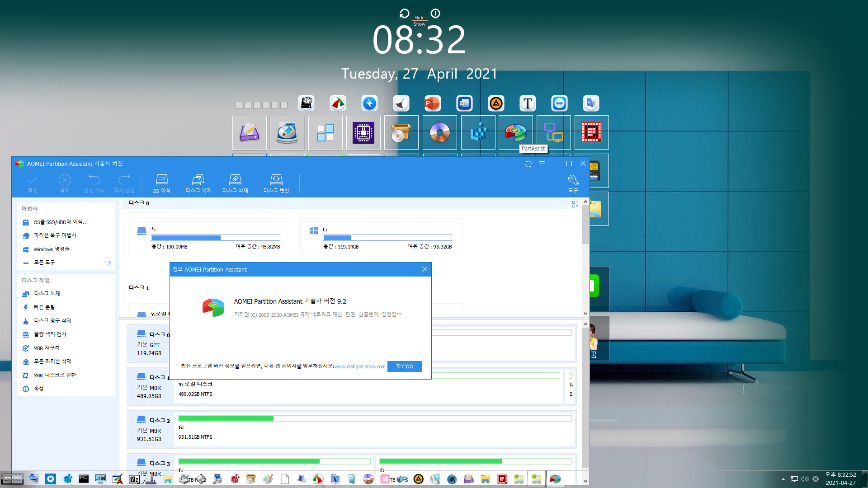Open the T text editor dock icon
The width and height of the screenshot is (868, 488).
point(528,103)
